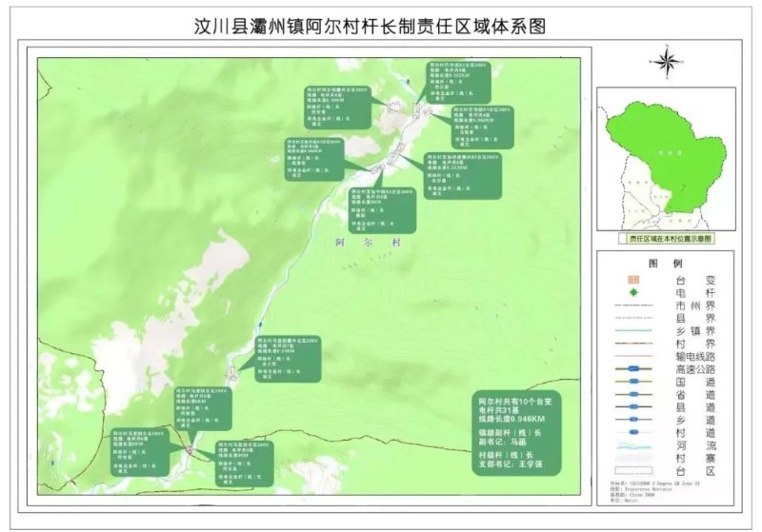762x532 pixels.
Task: Click the 省道 legend label
Action: click(695, 394)
